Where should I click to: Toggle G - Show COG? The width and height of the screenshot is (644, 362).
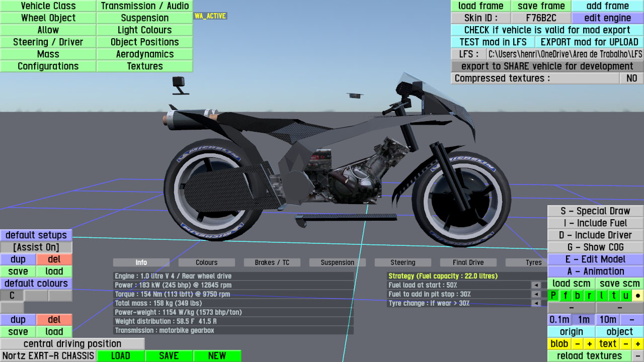coord(596,247)
